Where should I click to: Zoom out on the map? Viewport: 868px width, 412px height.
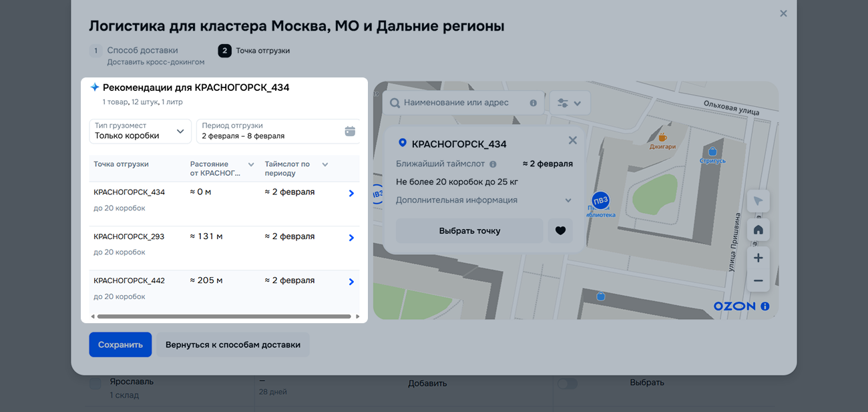pyautogui.click(x=758, y=281)
